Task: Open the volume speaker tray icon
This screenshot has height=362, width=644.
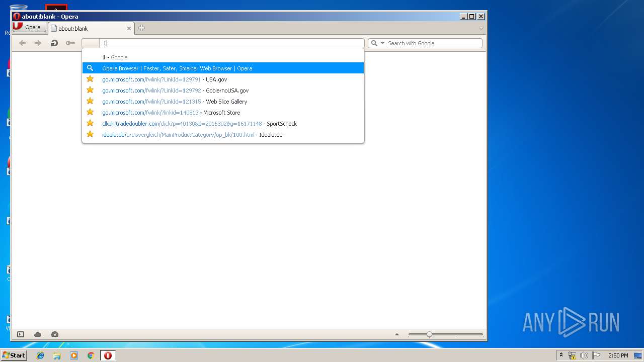Action: [x=584, y=355]
